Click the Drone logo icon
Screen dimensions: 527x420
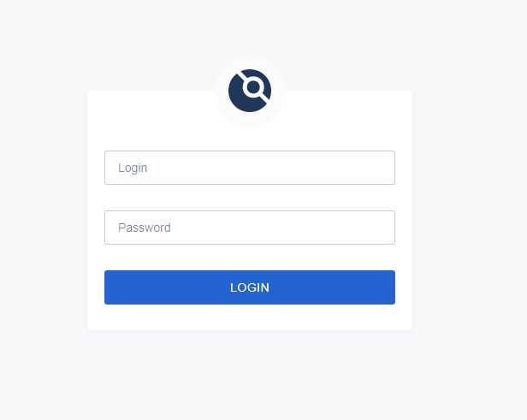click(x=250, y=91)
